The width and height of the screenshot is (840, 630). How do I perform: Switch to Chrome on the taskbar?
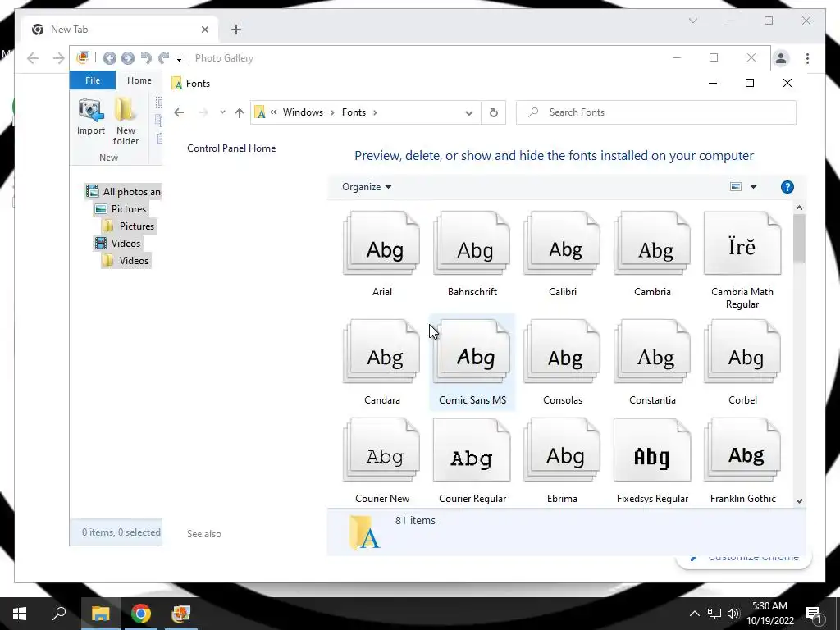coord(141,614)
